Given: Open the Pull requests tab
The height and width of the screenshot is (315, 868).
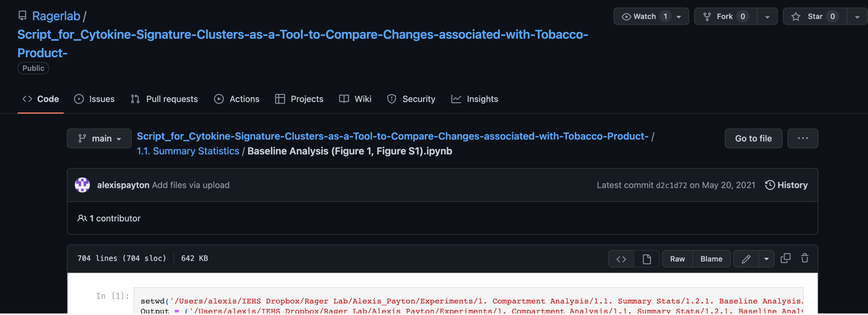Looking at the screenshot, I should (x=164, y=99).
